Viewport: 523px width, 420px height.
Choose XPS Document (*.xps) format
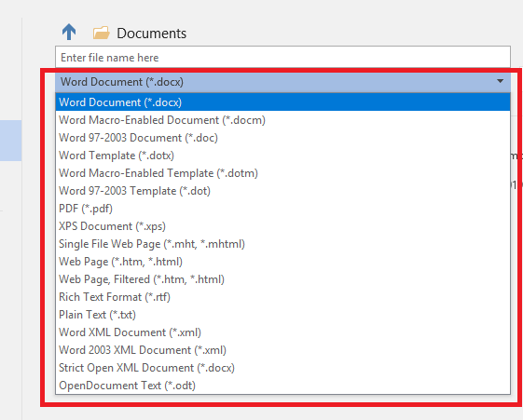[282, 225]
